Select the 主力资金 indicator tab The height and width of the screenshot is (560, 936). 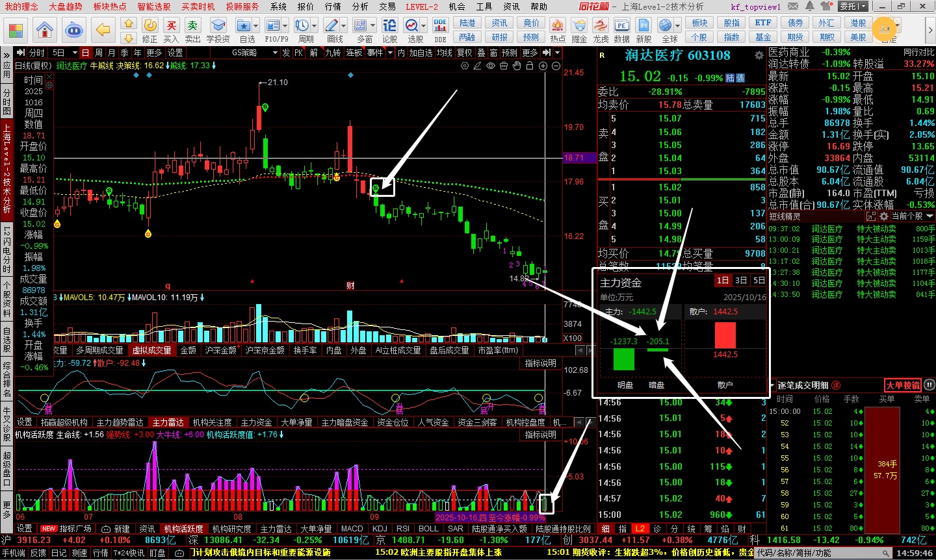coord(257,422)
